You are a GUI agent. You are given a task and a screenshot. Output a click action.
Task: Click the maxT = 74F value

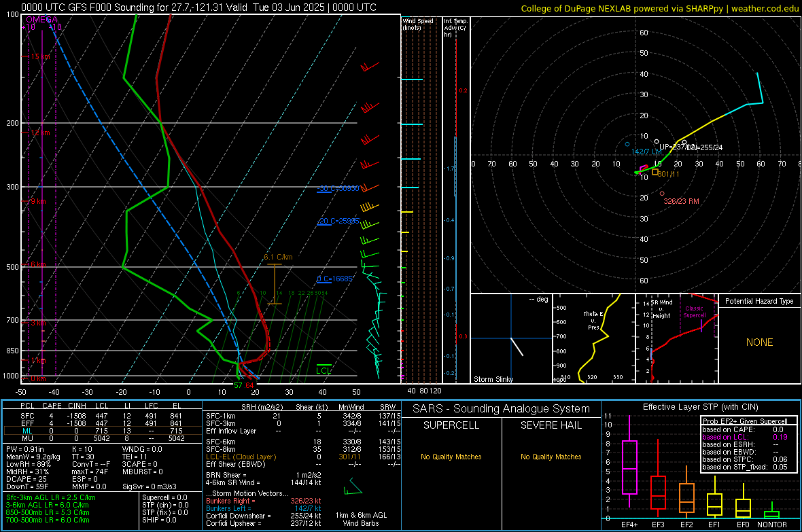90,472
